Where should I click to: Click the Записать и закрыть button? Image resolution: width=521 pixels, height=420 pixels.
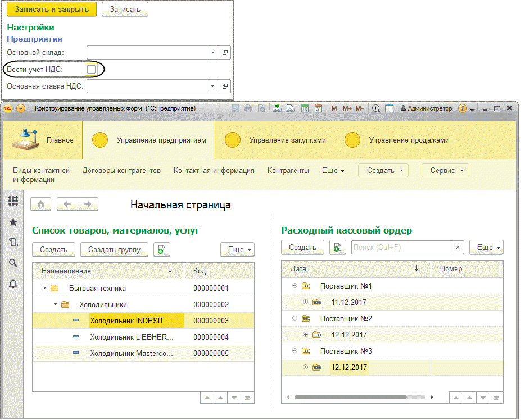tap(52, 10)
